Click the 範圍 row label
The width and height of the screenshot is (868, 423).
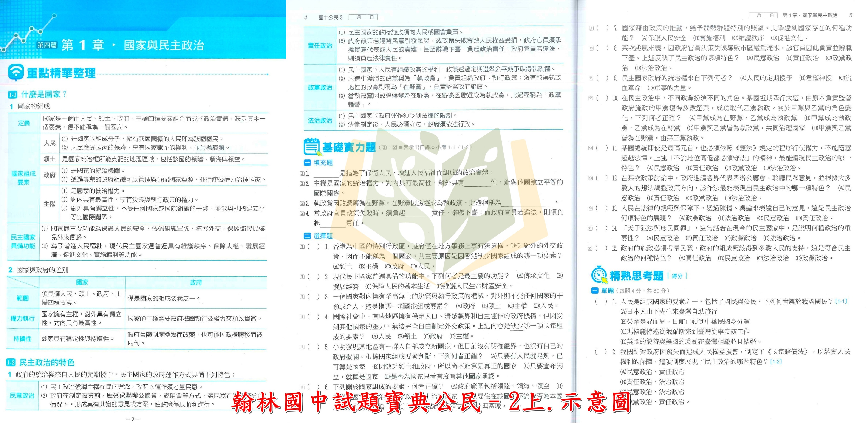(23, 298)
